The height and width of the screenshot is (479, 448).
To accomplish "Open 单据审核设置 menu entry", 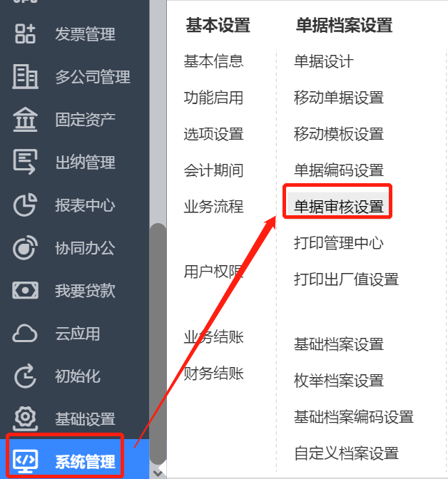I will [x=339, y=206].
